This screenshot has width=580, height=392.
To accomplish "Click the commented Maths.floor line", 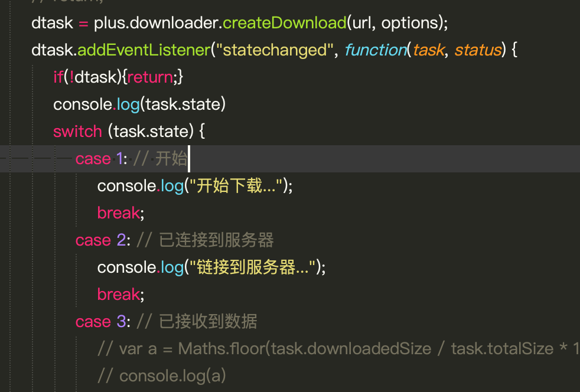I will (337, 348).
